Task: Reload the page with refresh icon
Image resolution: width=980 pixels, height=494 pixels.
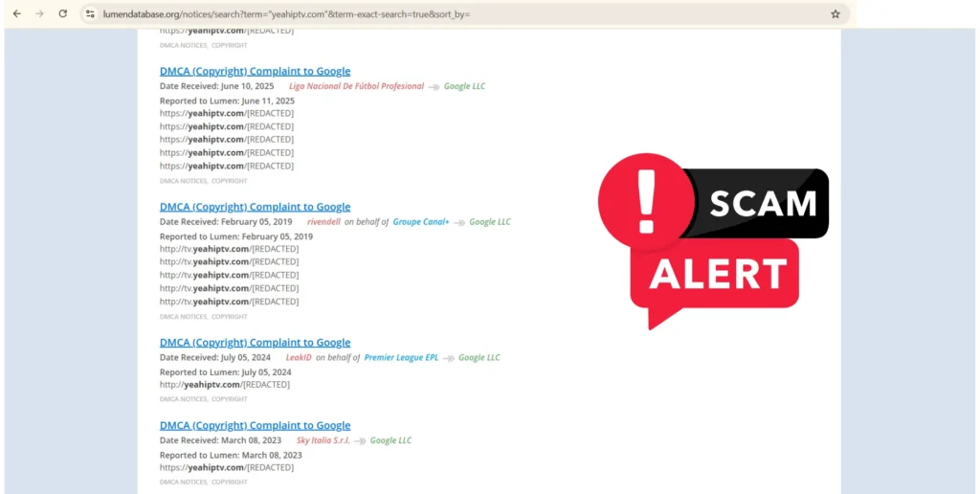Action: click(x=63, y=14)
